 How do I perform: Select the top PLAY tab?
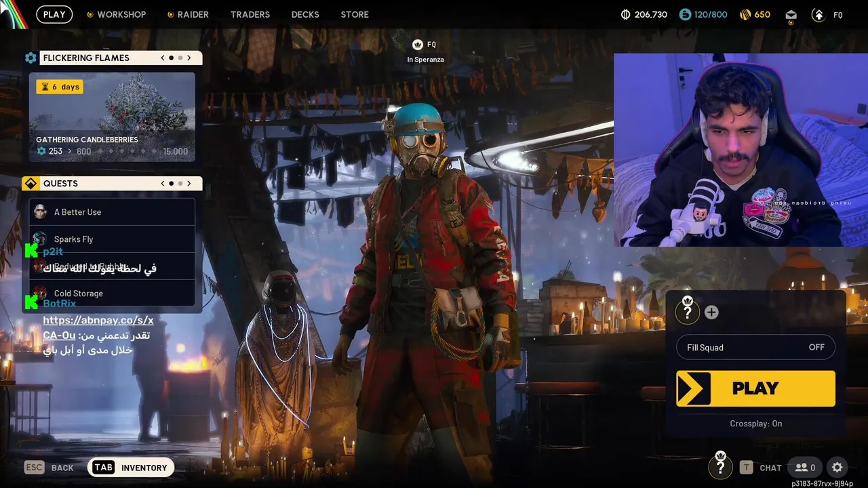[x=54, y=14]
